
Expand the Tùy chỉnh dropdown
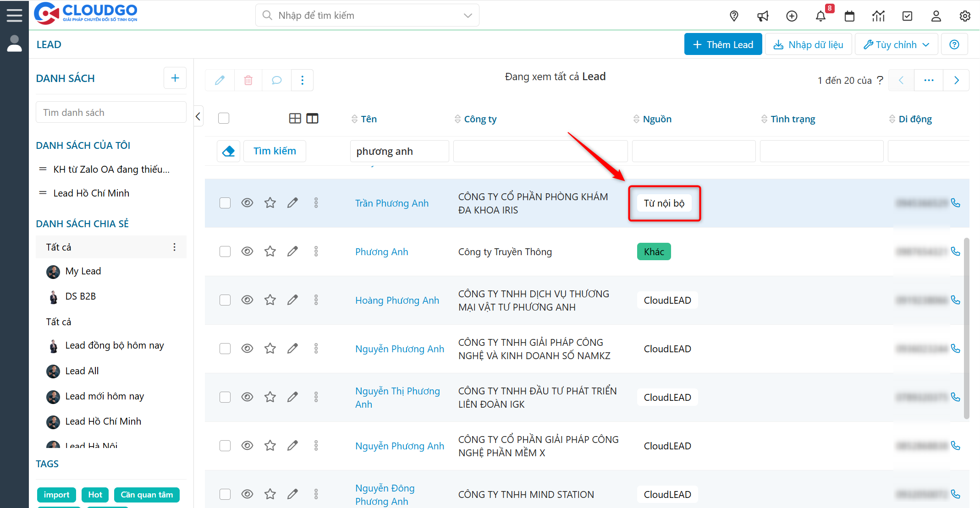[896, 44]
